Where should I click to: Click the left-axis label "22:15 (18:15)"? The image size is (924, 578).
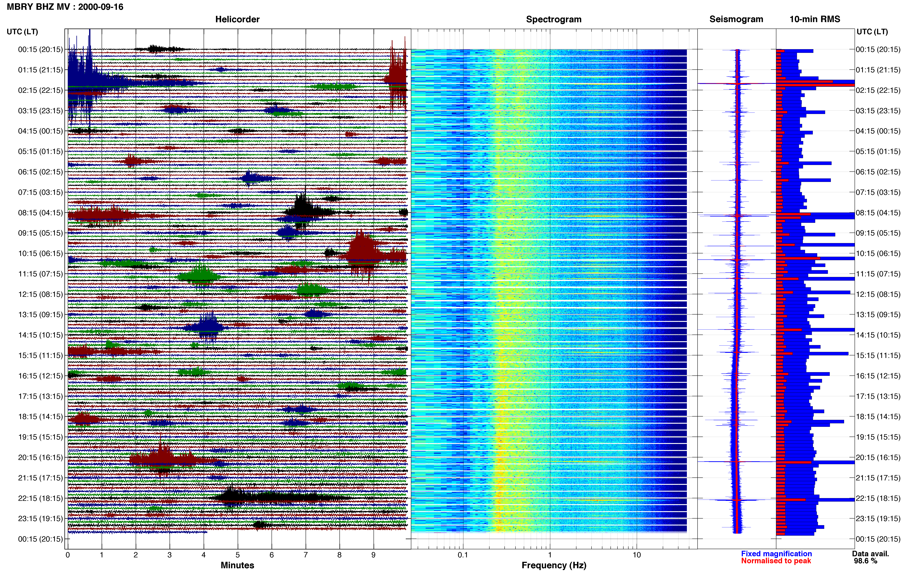40,498
